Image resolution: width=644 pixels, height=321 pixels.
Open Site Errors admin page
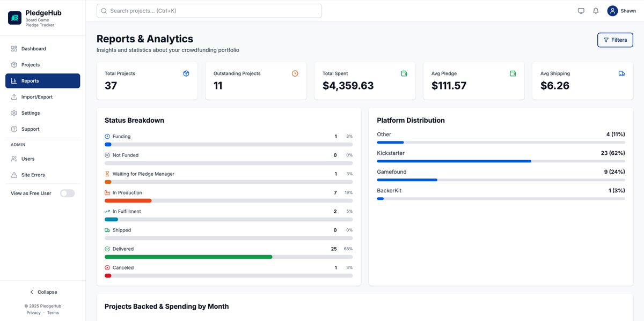[43, 175]
